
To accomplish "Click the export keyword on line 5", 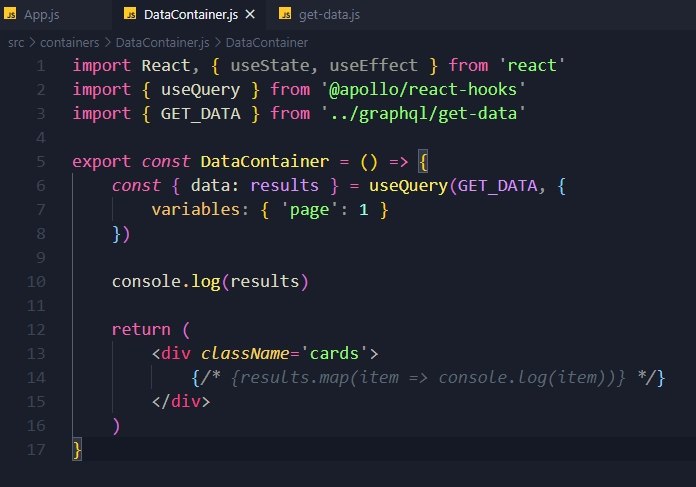I will 102,162.
